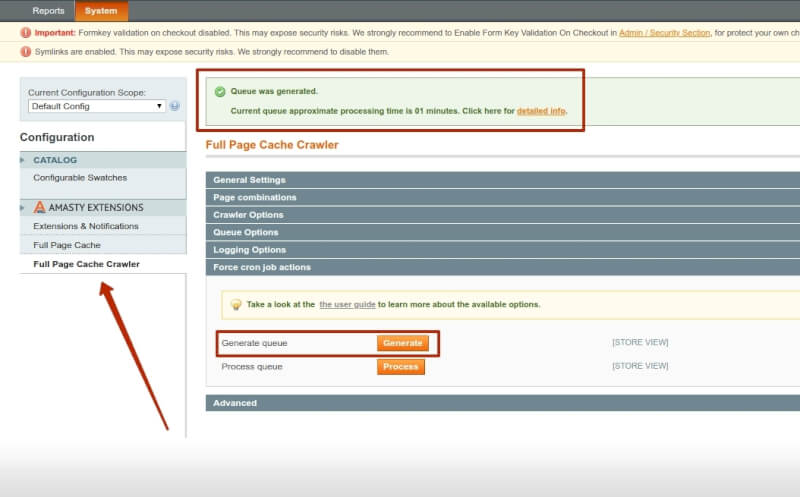The image size is (800, 497).
Task: Expand the Advanced section
Action: click(x=235, y=403)
